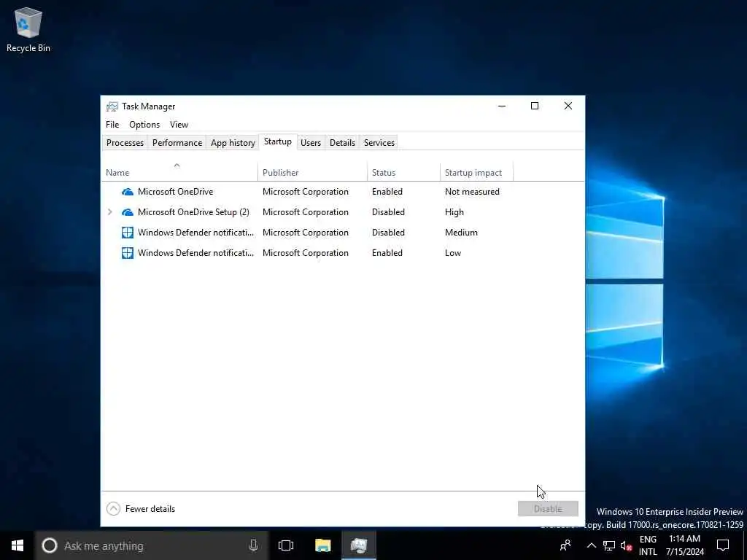Click the network status tray icon
The width and height of the screenshot is (747, 560).
tap(609, 545)
